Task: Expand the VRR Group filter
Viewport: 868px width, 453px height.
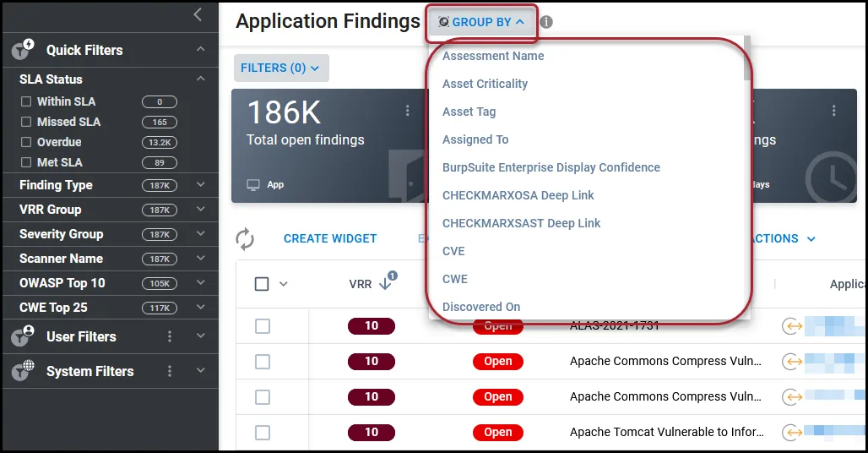Action: coord(200,209)
